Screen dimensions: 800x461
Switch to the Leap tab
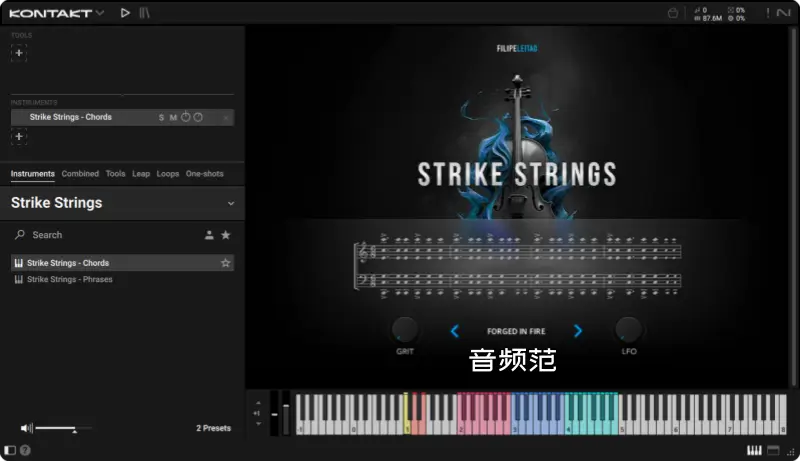(141, 174)
